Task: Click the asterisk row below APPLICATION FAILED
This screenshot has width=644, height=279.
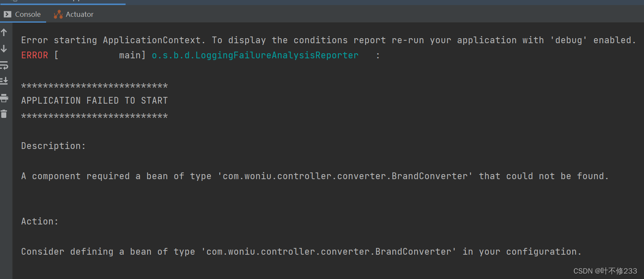Action: [94, 116]
